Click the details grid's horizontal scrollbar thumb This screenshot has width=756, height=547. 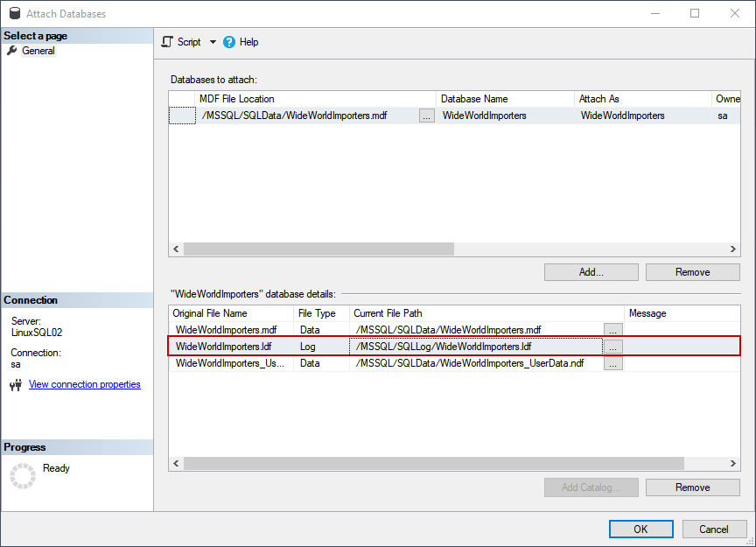[434, 464]
